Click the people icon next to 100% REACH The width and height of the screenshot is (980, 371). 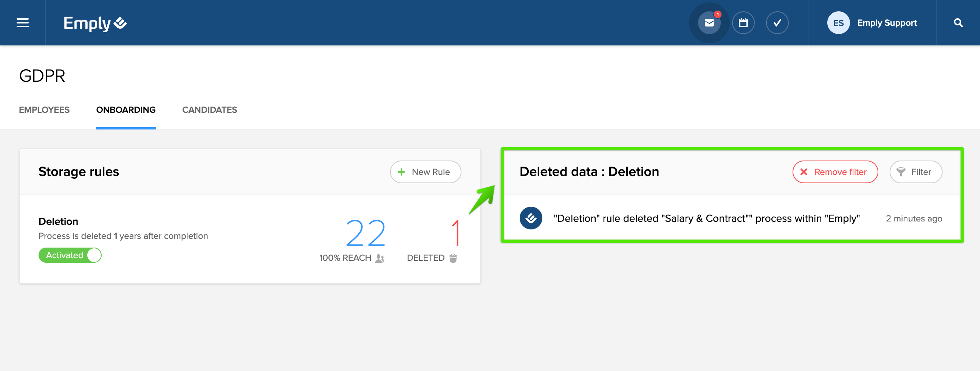coord(380,258)
